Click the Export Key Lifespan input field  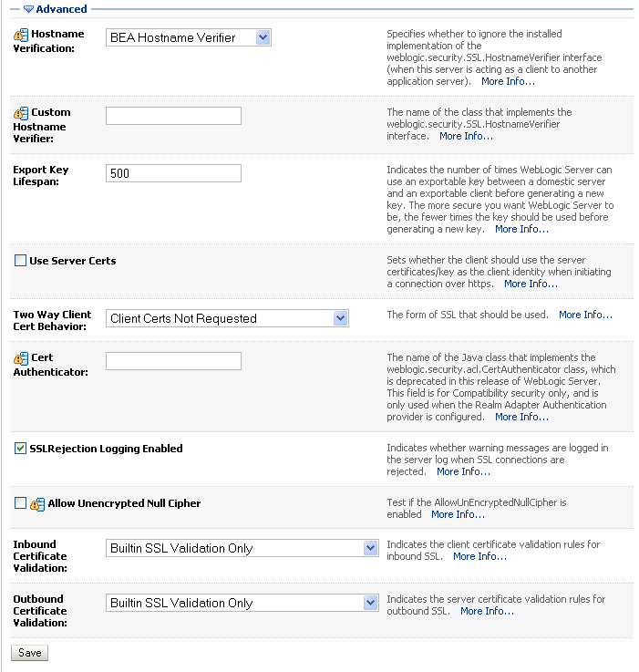point(173,173)
